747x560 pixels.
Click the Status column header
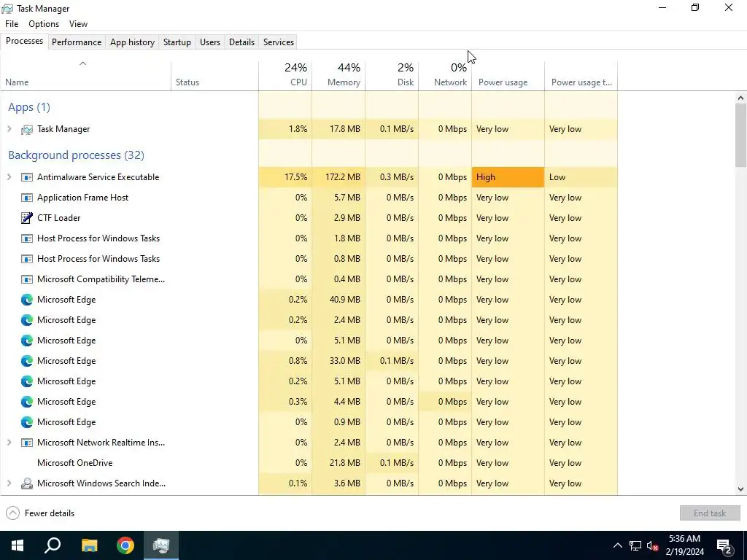pyautogui.click(x=215, y=76)
